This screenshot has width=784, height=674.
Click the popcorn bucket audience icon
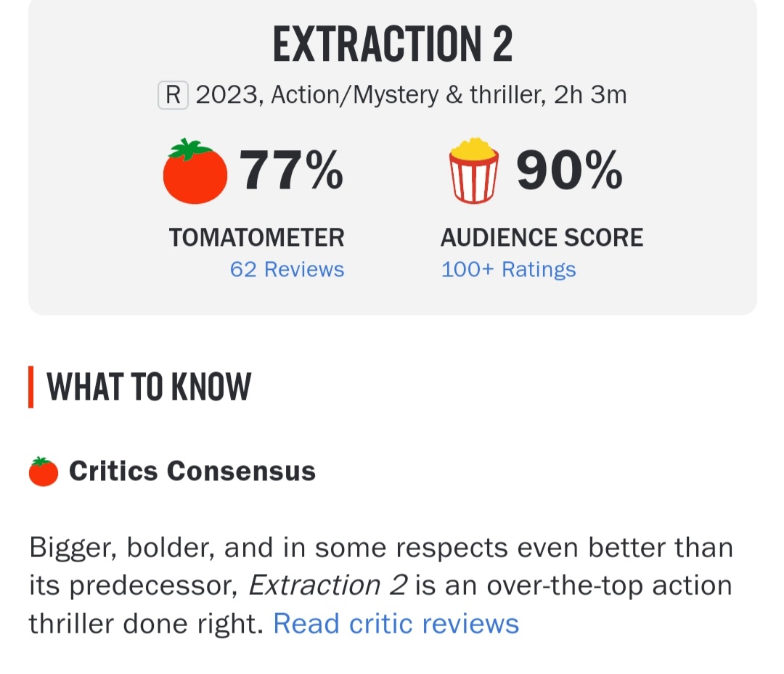(x=473, y=170)
